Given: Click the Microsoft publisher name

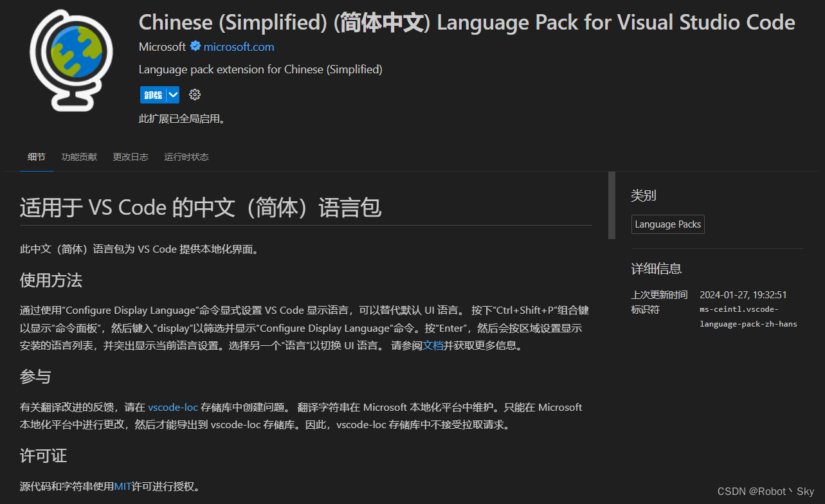Looking at the screenshot, I should click(162, 47).
